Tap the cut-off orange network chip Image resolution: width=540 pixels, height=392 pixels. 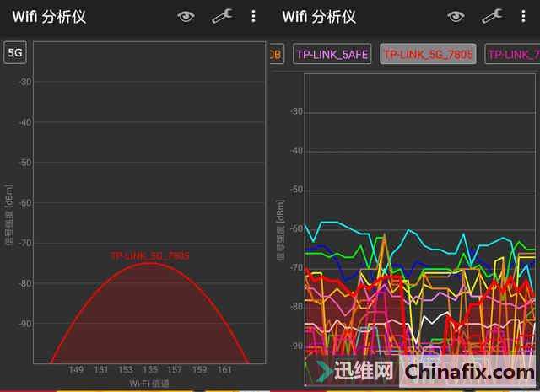pos(275,55)
